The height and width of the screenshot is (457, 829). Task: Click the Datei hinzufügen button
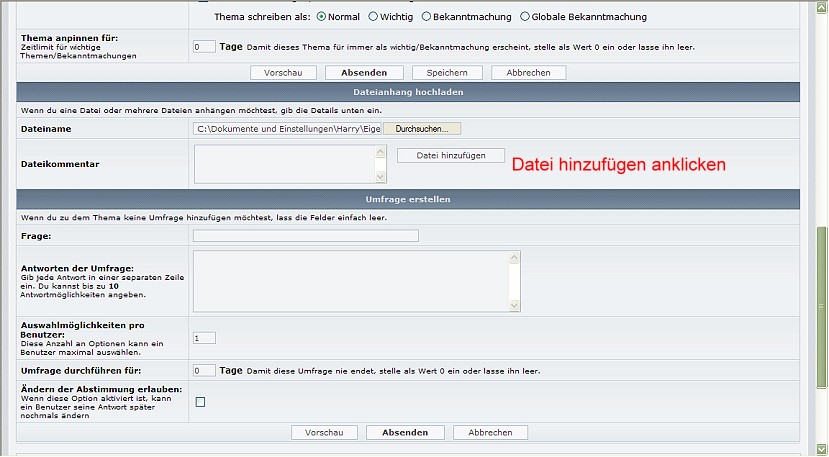(x=451, y=156)
